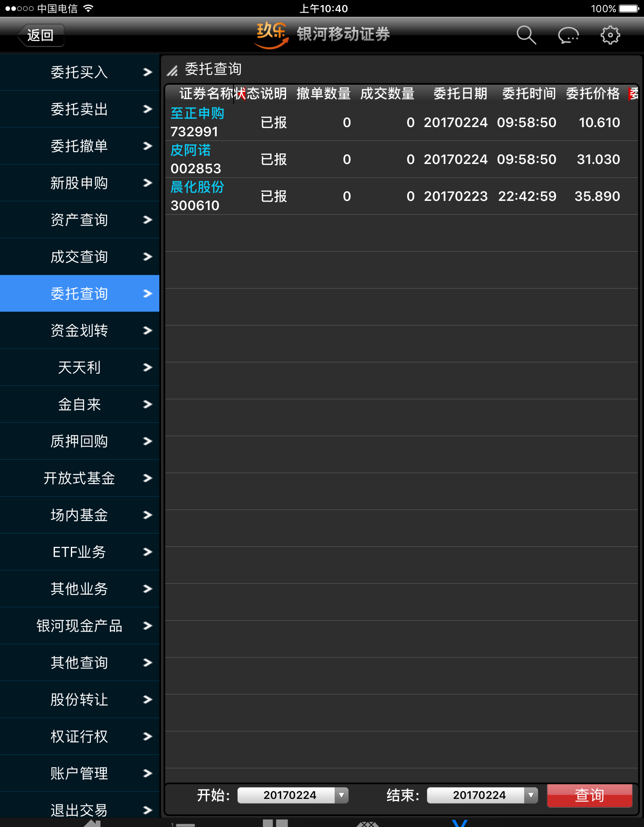Tap 委托日期 column header
This screenshot has width=644, height=827.
tap(460, 94)
